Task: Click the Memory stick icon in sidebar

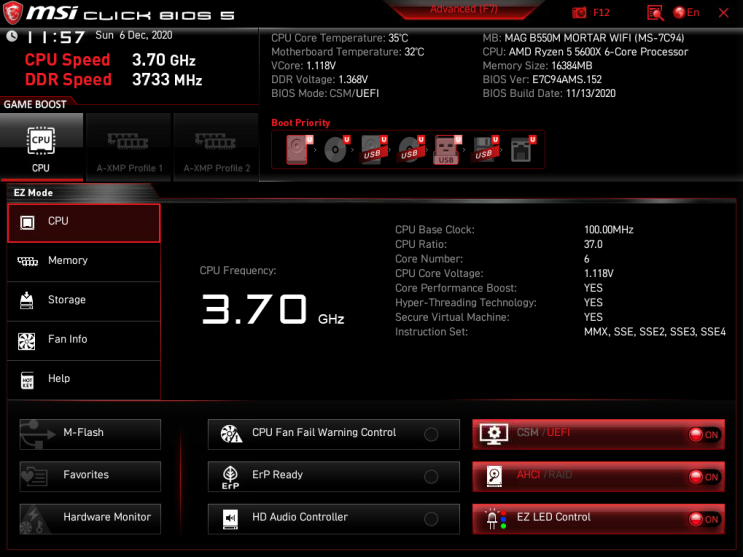Action: point(27,261)
